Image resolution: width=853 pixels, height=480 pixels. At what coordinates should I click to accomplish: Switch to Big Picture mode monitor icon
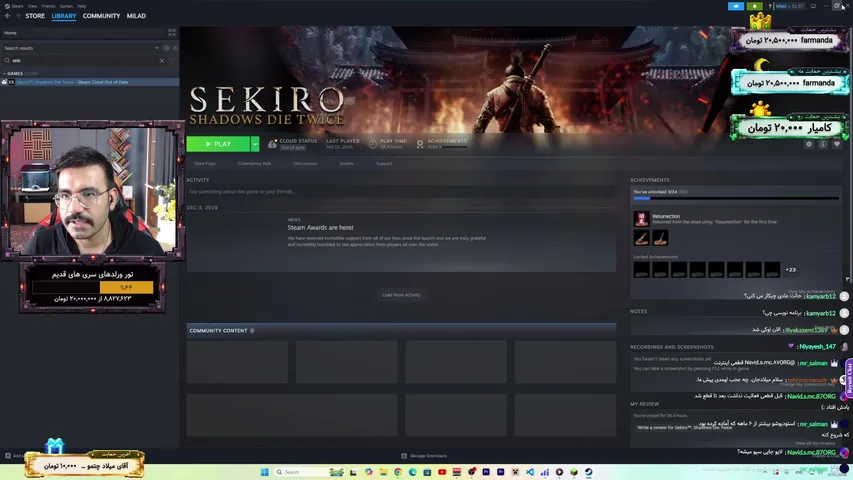coord(813,6)
